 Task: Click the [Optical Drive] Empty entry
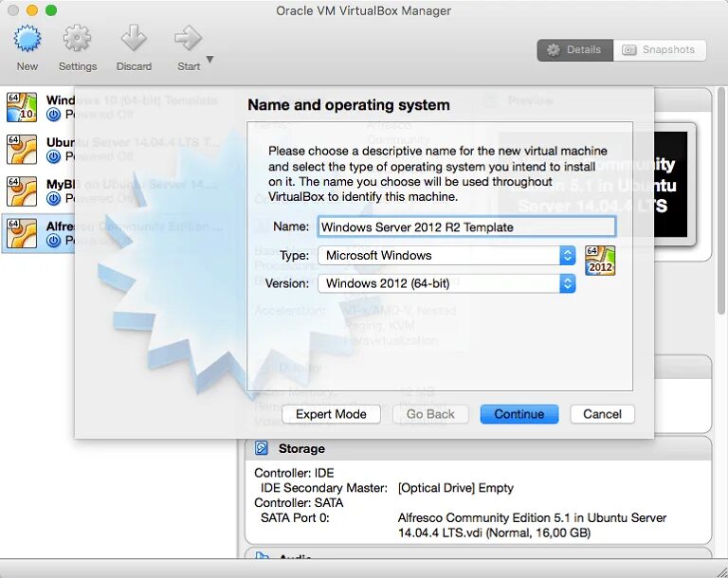(455, 488)
